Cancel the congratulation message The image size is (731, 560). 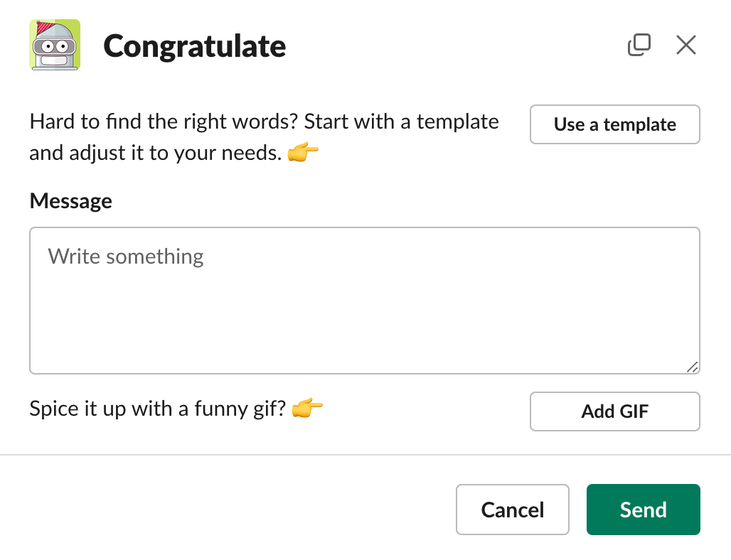[512, 510]
